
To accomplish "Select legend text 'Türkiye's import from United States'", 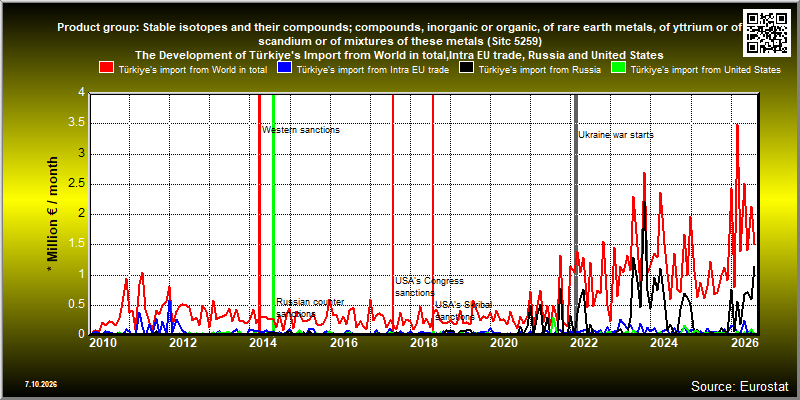I will [706, 70].
